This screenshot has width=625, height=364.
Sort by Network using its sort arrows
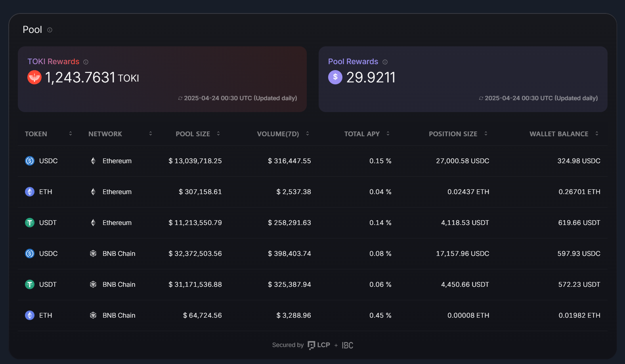click(x=151, y=133)
